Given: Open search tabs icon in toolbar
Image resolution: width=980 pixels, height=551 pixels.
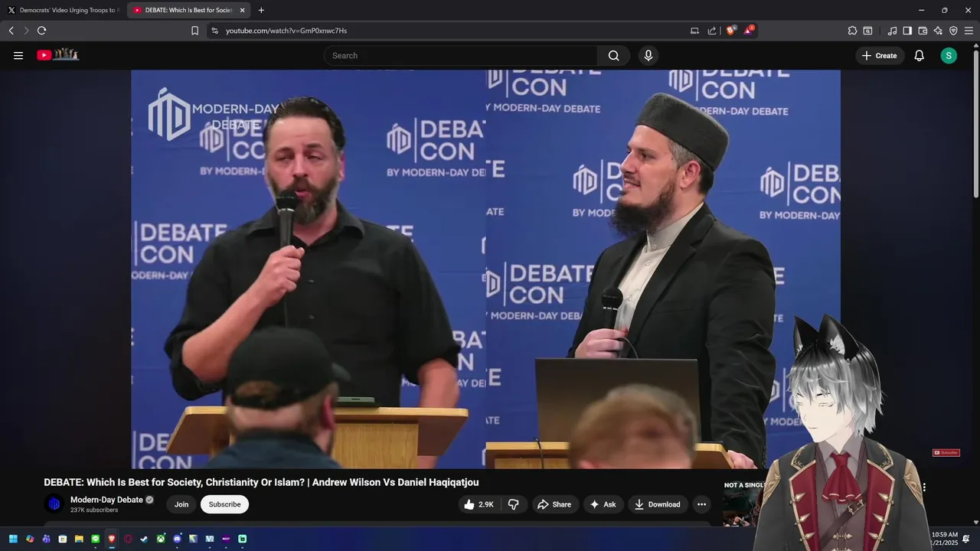Looking at the screenshot, I should click(867, 31).
